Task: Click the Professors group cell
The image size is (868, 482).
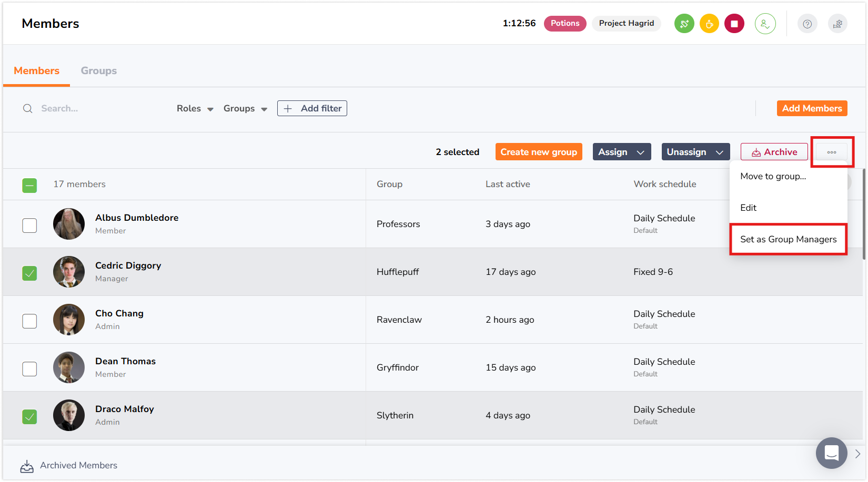Action: point(398,224)
